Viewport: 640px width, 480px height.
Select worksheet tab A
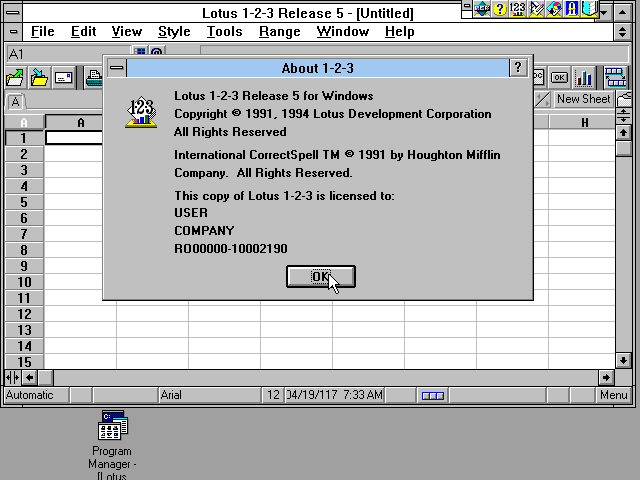click(x=15, y=102)
